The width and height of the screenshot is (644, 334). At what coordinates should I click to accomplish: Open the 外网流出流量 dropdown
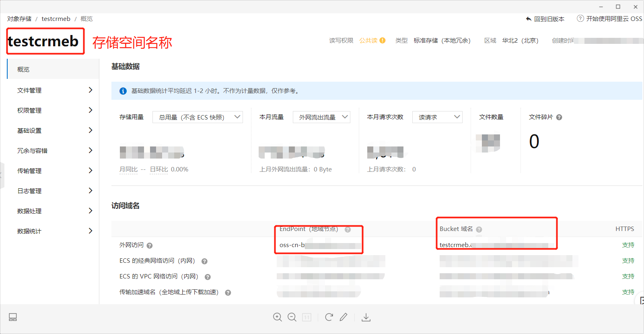pyautogui.click(x=321, y=117)
